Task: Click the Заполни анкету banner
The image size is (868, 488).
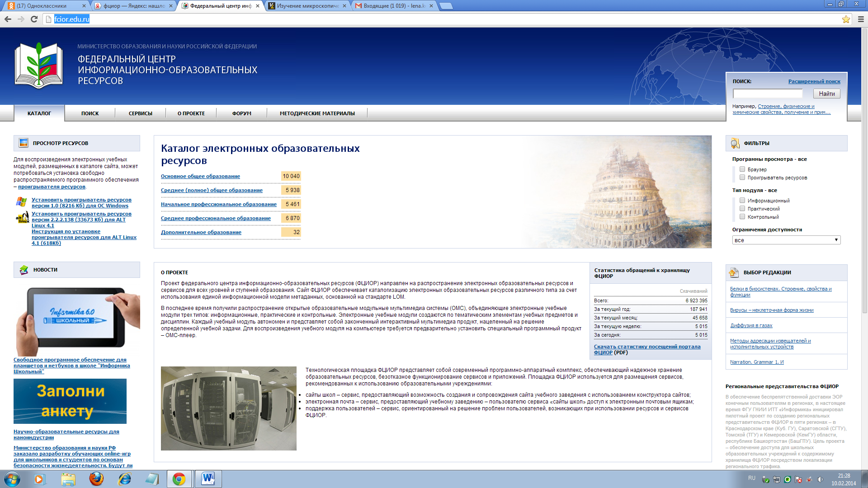Action: (70, 401)
